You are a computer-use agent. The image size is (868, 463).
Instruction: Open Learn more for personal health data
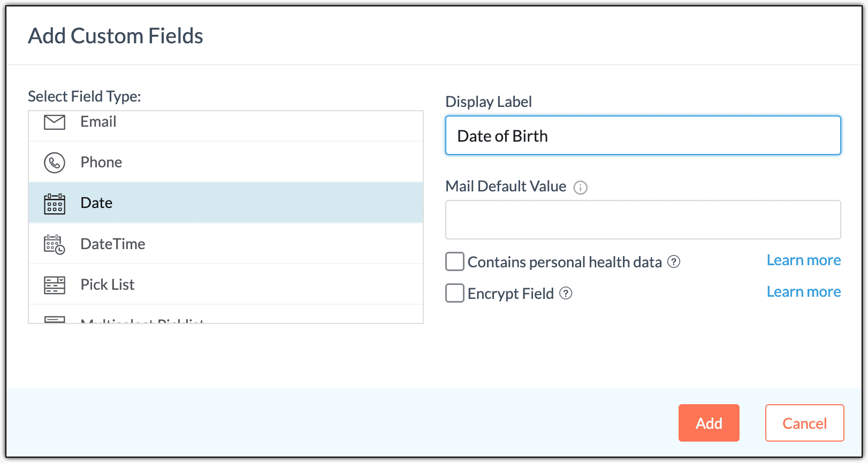point(803,260)
